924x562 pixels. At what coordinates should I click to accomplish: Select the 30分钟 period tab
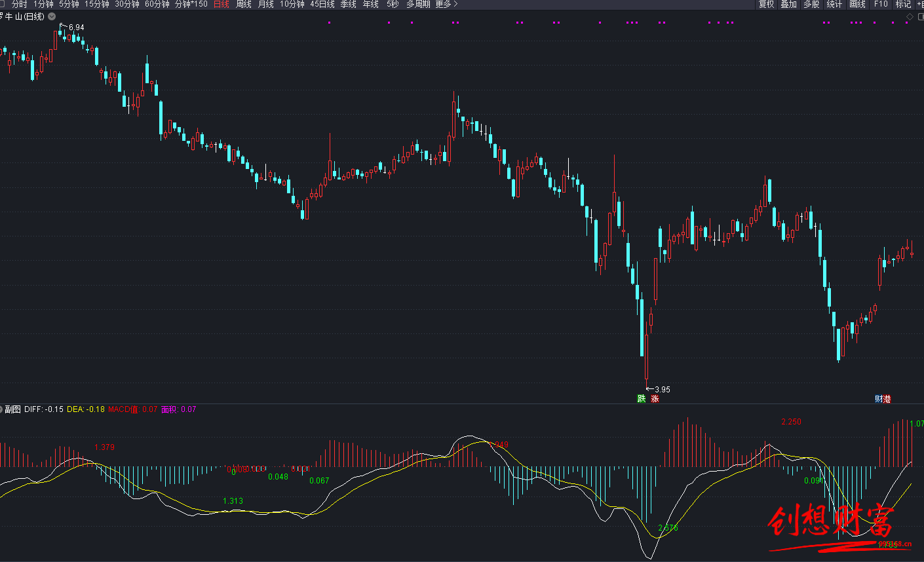(x=127, y=4)
